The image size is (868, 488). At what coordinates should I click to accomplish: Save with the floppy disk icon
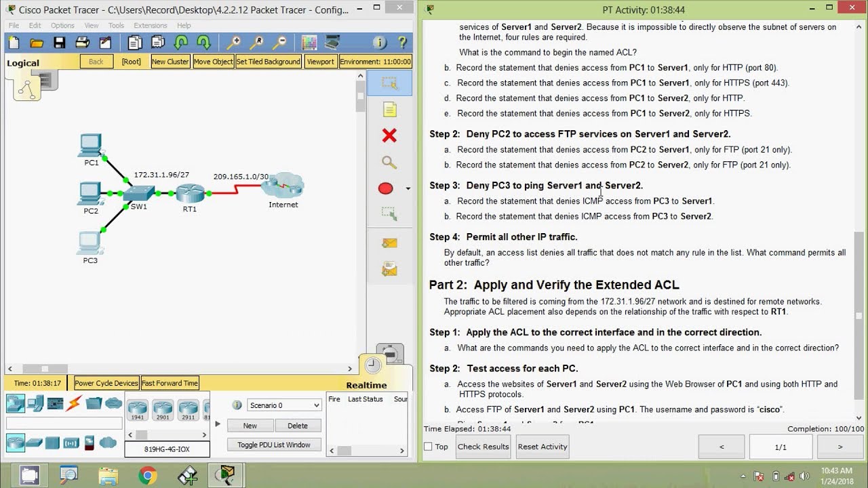coord(60,43)
